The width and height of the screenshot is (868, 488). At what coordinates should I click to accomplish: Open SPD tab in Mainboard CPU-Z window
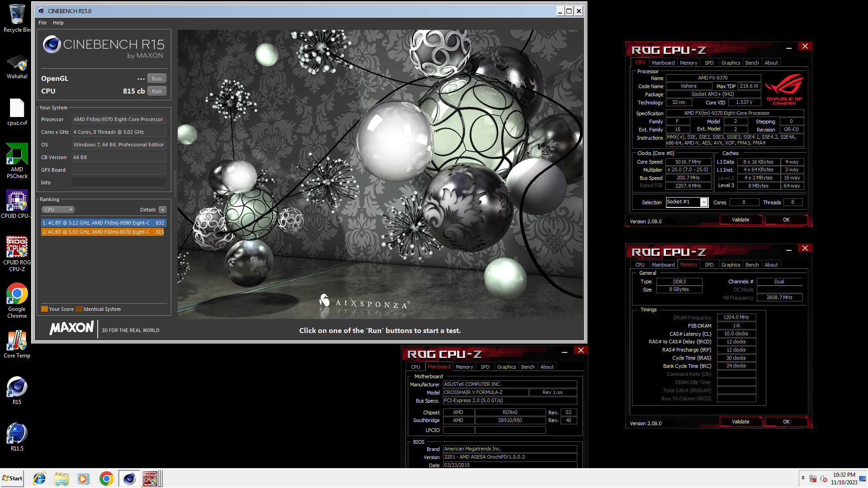tap(485, 367)
